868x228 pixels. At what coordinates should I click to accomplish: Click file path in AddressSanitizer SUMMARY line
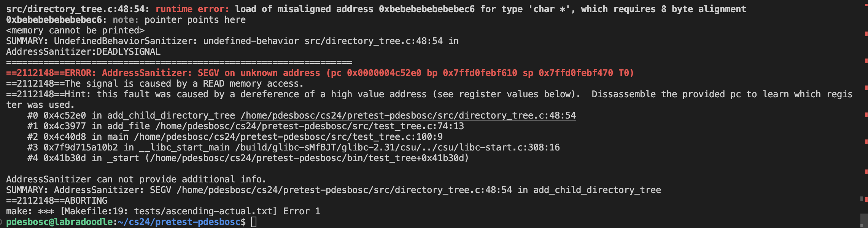coord(344,190)
